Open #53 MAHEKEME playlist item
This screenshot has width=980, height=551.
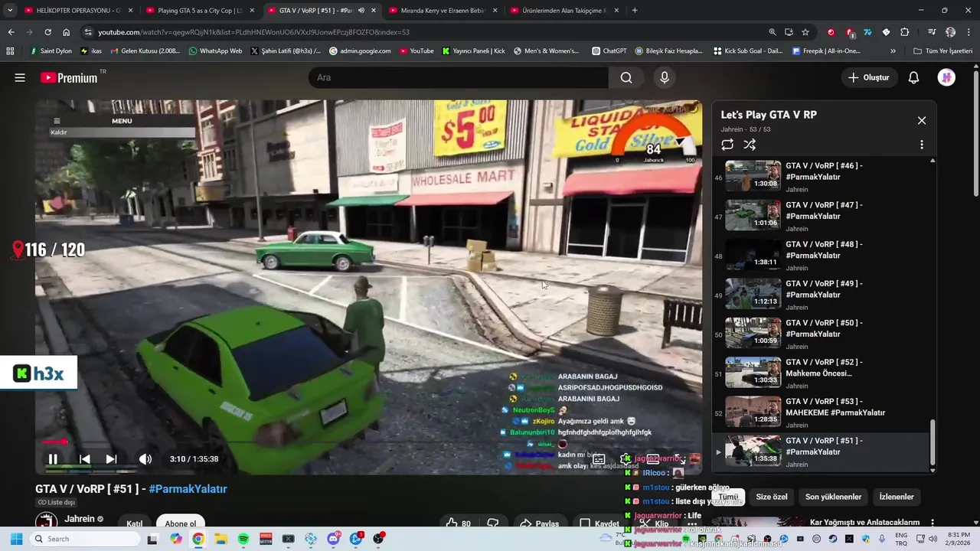pyautogui.click(x=823, y=412)
